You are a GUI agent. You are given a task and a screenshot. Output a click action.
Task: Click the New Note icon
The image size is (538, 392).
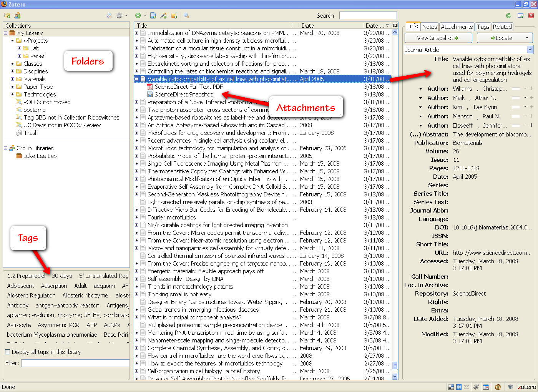[x=174, y=16]
